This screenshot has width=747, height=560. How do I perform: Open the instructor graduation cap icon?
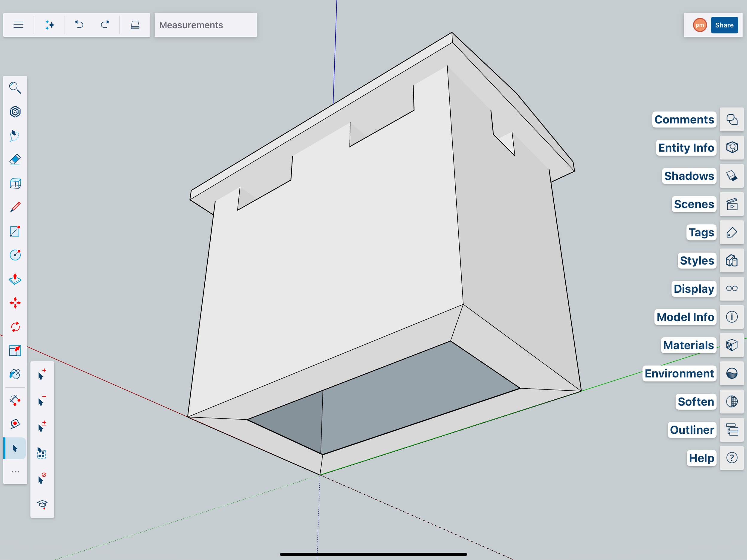point(42,505)
